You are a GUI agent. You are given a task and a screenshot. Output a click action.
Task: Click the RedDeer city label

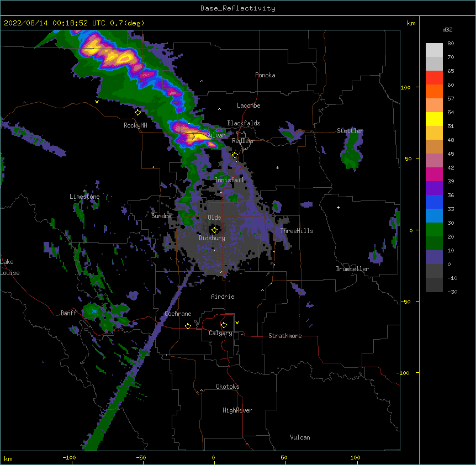pos(243,141)
